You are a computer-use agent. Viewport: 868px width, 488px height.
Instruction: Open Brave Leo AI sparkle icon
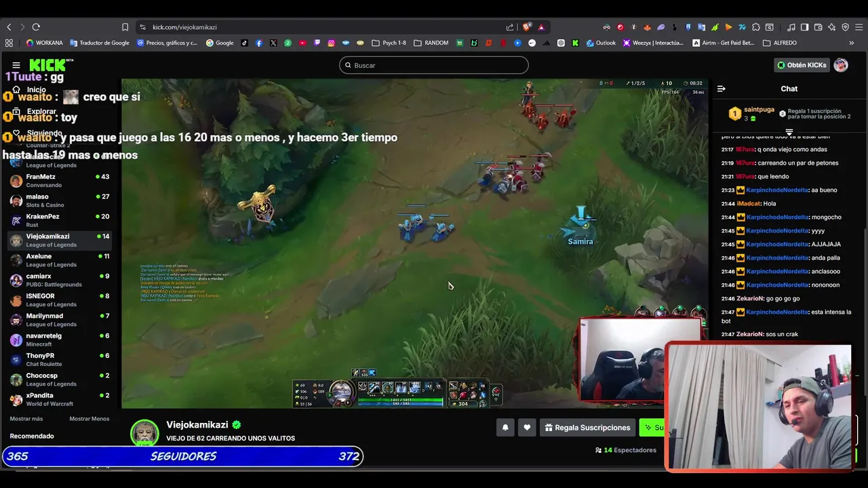pyautogui.click(x=832, y=27)
